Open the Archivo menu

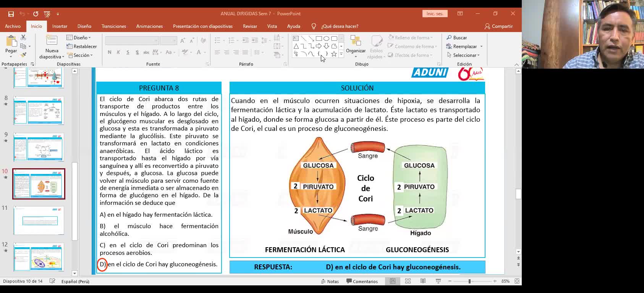click(x=13, y=26)
